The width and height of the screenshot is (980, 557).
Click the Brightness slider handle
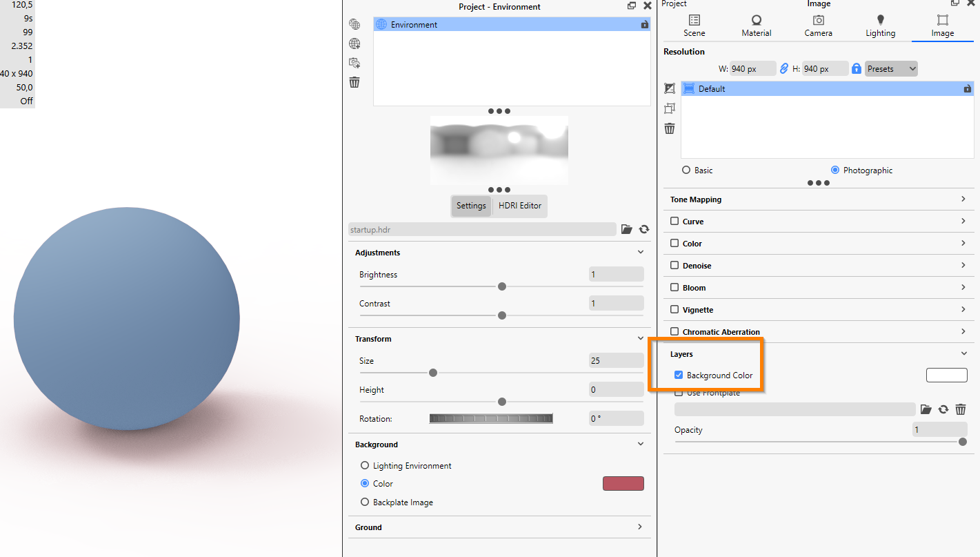point(502,286)
